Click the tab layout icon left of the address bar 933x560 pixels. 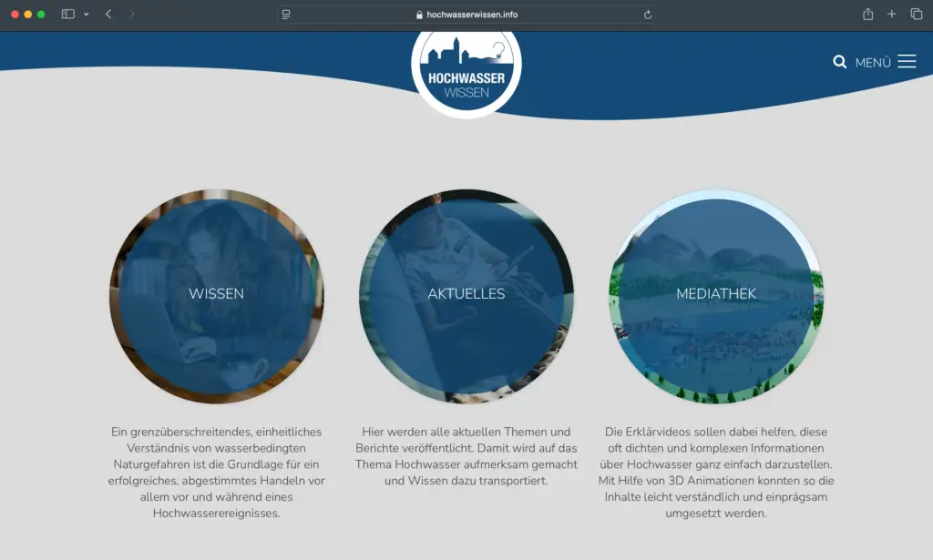[x=285, y=15]
